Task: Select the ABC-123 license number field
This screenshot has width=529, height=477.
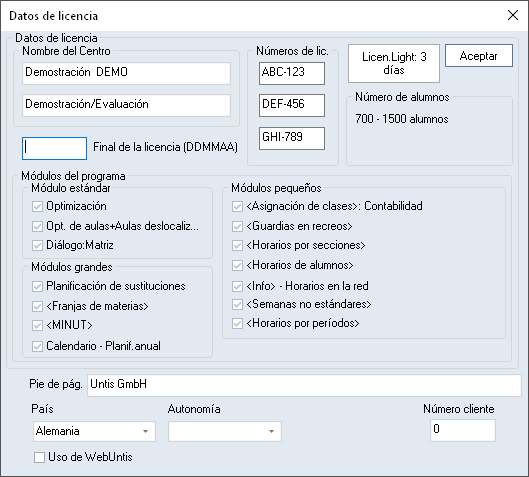Action: [292, 73]
